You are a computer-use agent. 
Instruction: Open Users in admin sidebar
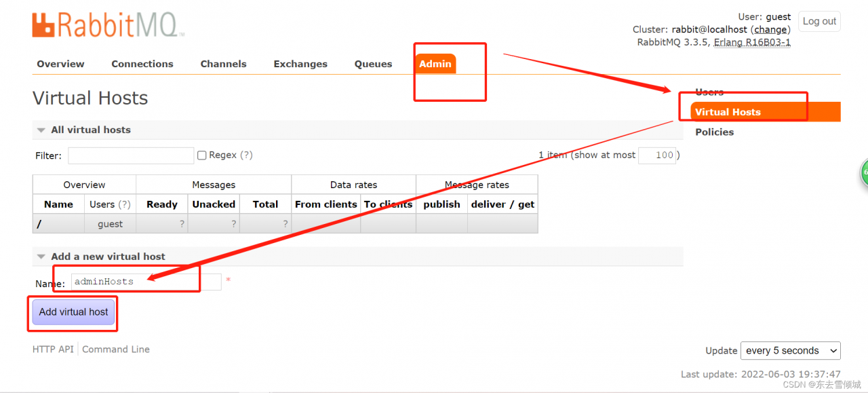[709, 92]
